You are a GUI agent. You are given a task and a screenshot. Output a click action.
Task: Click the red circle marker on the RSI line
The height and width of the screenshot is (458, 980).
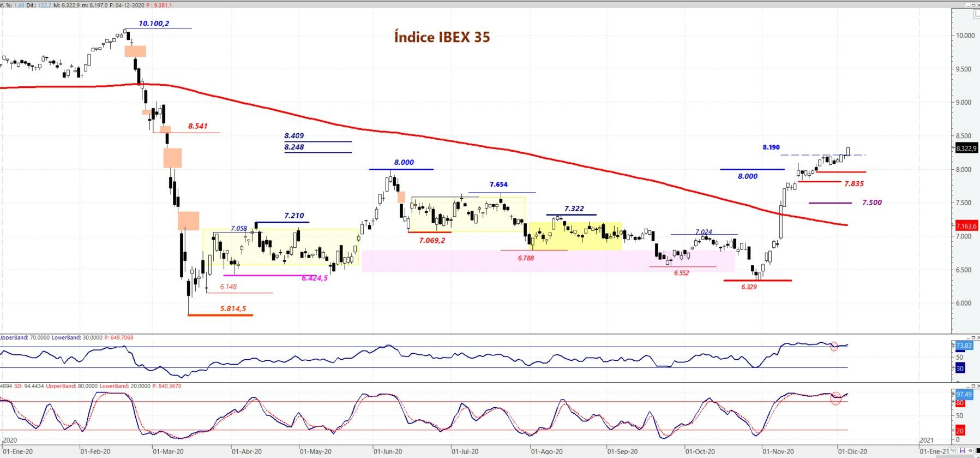834,347
